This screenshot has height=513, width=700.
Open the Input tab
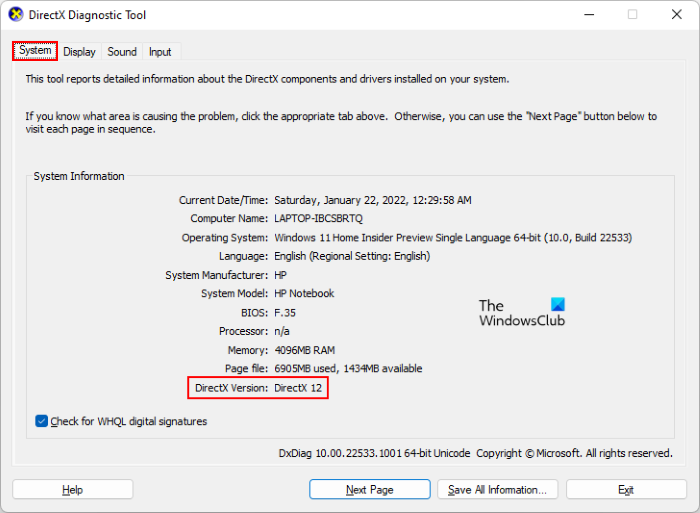coord(160,52)
